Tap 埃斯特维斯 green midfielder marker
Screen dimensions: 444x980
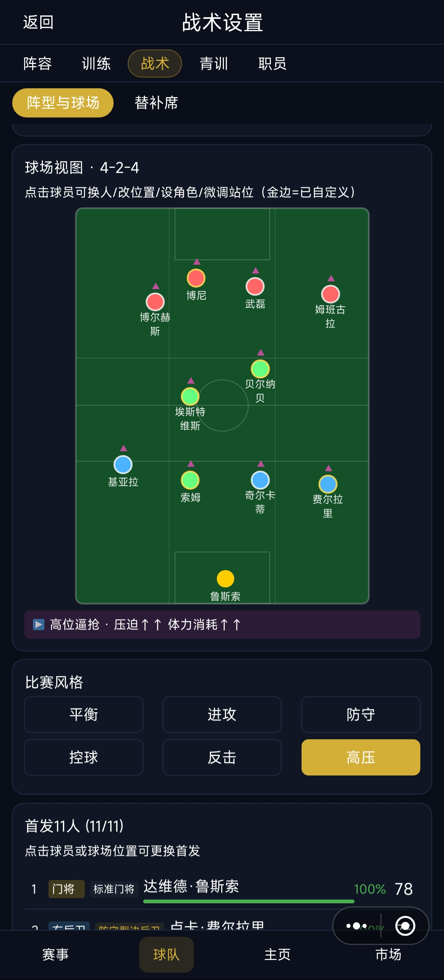pos(190,397)
